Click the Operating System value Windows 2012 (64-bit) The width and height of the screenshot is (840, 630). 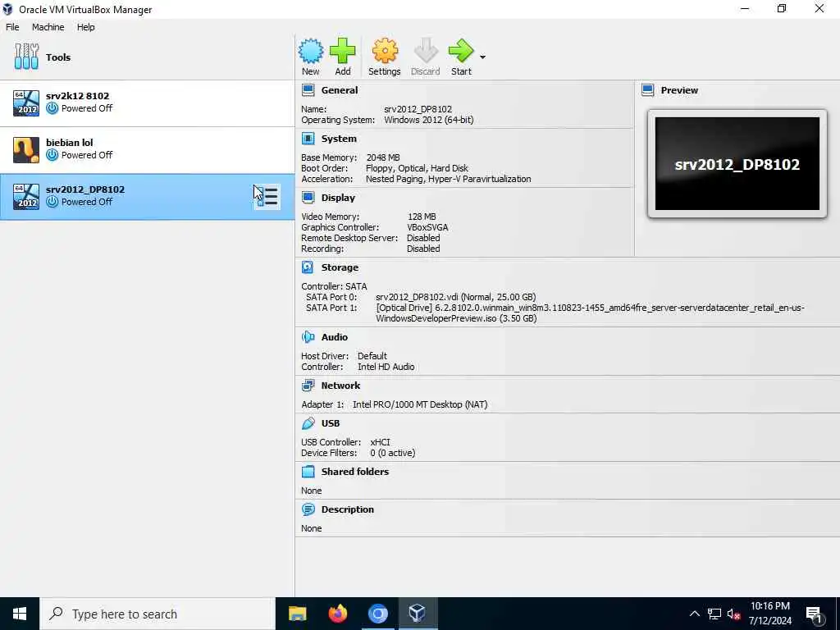[x=428, y=120]
